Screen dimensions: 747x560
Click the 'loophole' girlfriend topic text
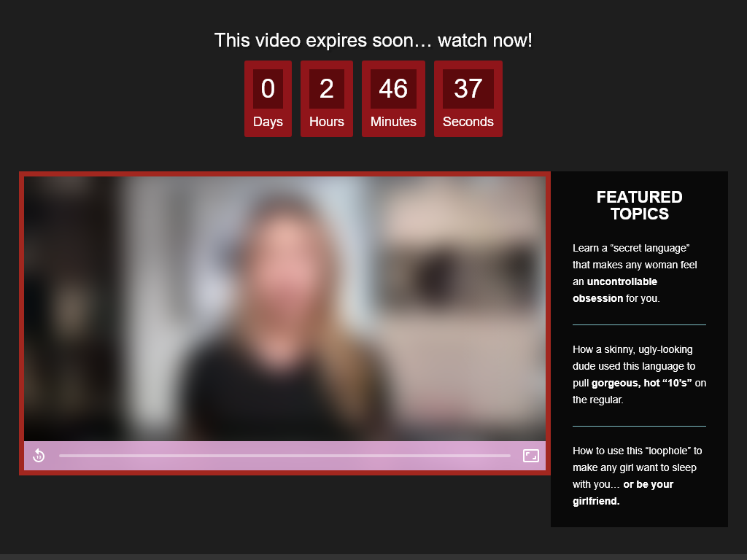tap(639, 475)
